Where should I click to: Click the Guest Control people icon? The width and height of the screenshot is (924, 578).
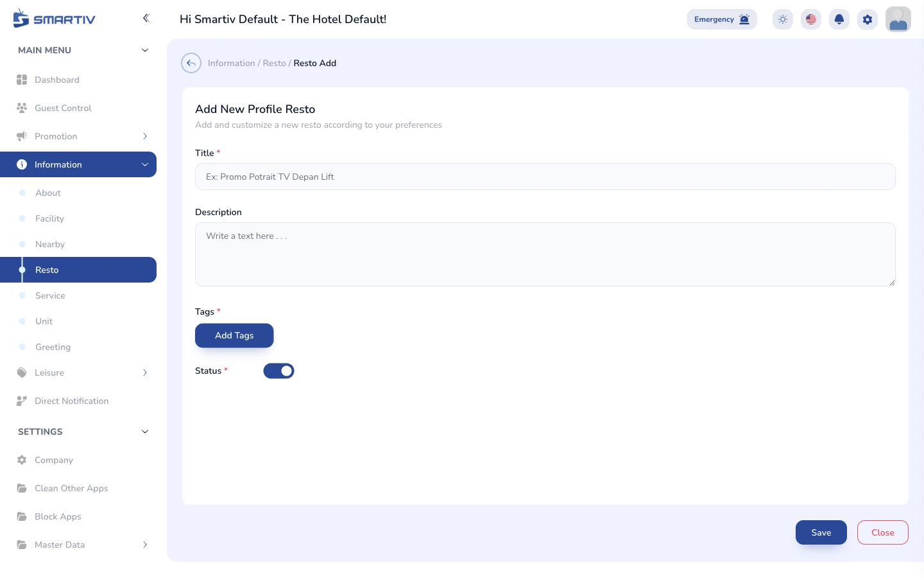coord(22,108)
